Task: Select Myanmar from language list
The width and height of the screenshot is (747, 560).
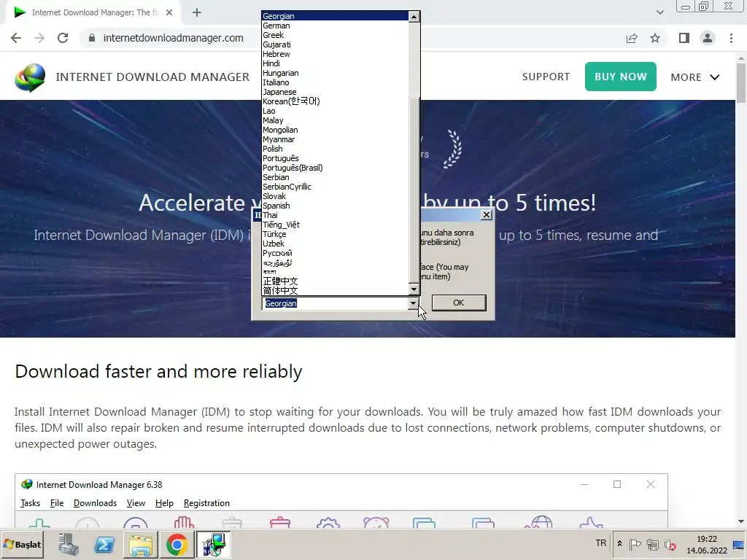Action: tap(336, 139)
